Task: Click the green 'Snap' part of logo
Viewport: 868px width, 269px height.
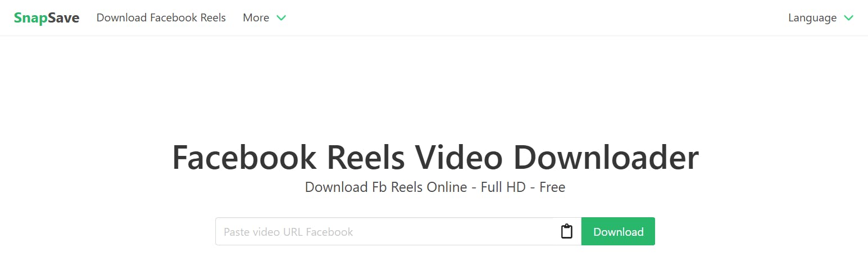Action: pos(30,17)
